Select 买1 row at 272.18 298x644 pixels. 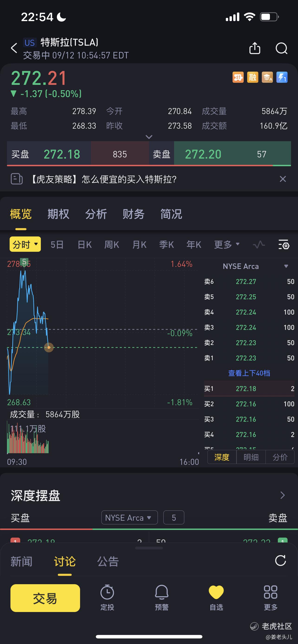tap(249, 389)
